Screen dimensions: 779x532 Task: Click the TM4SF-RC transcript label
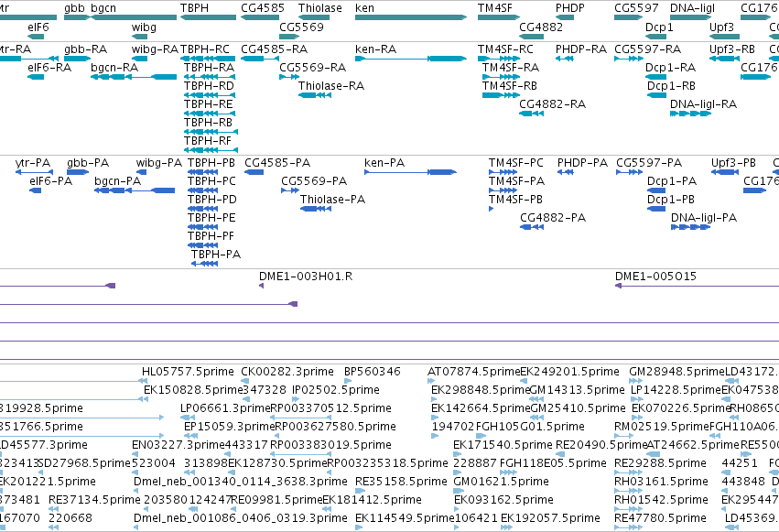coord(505,49)
